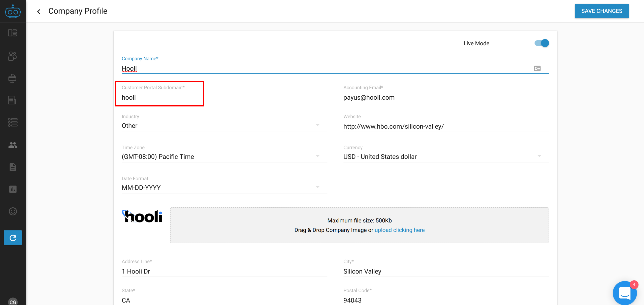Toggle the Live Mode switch
Screen dimensions: 644x305
(x=542, y=43)
